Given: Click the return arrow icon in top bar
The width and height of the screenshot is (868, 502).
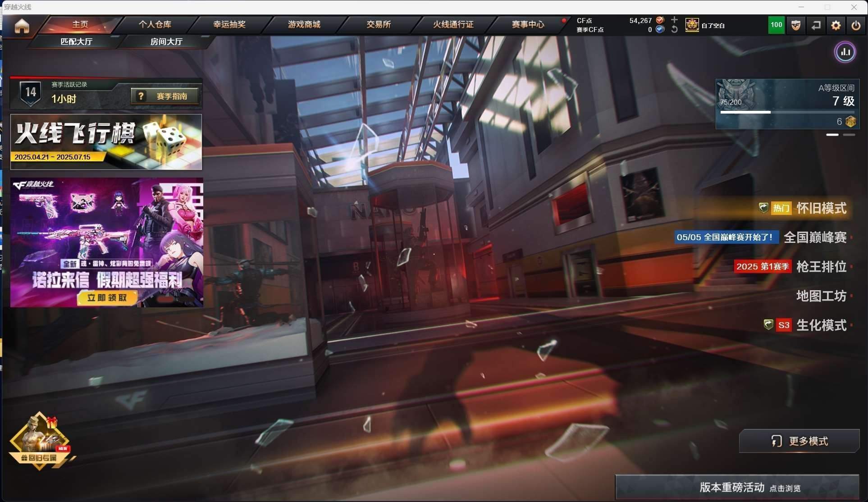Looking at the screenshot, I should pos(816,25).
